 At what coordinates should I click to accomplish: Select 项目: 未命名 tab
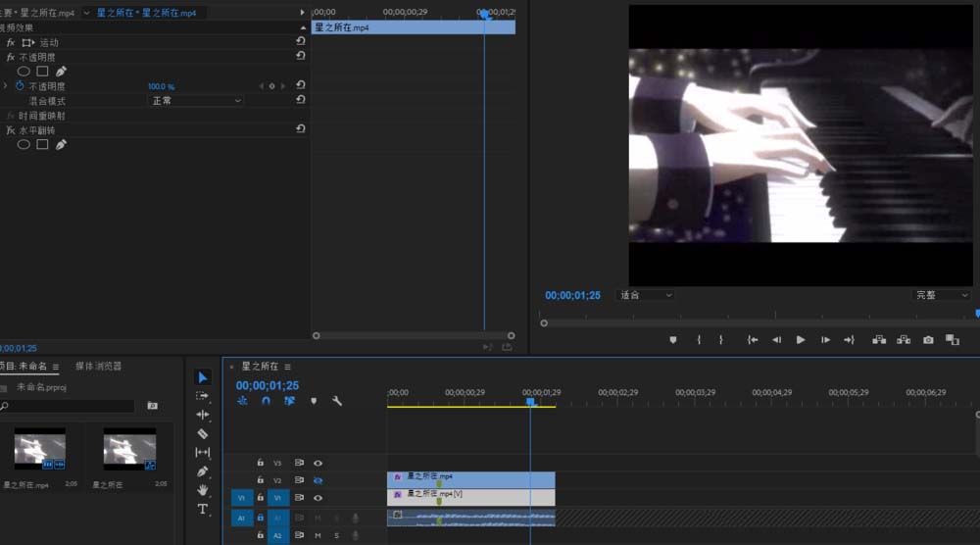click(x=24, y=367)
